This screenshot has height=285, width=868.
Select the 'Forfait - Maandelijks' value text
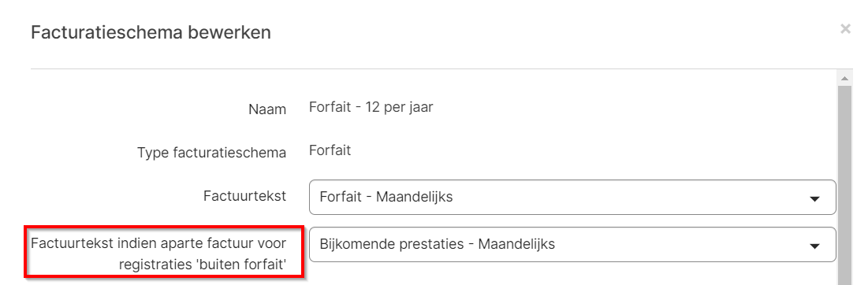click(386, 197)
